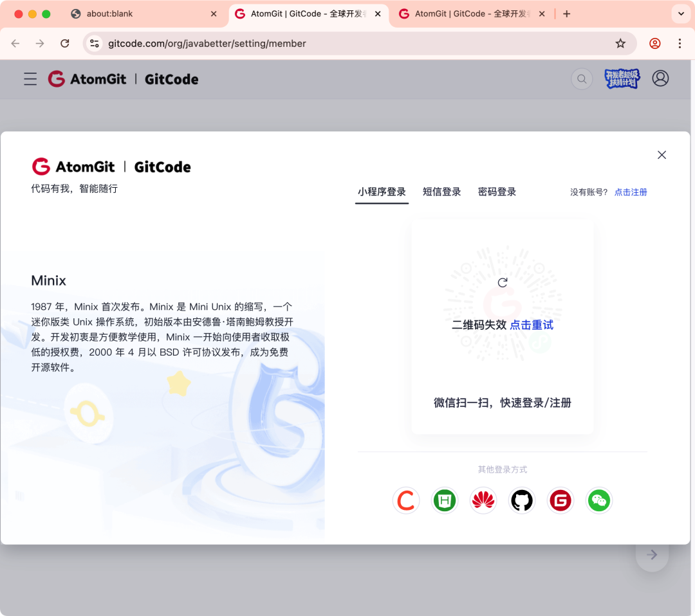Viewport: 695px width, 616px height.
Task: Click the refresh arrow on the QR code
Action: point(503,282)
